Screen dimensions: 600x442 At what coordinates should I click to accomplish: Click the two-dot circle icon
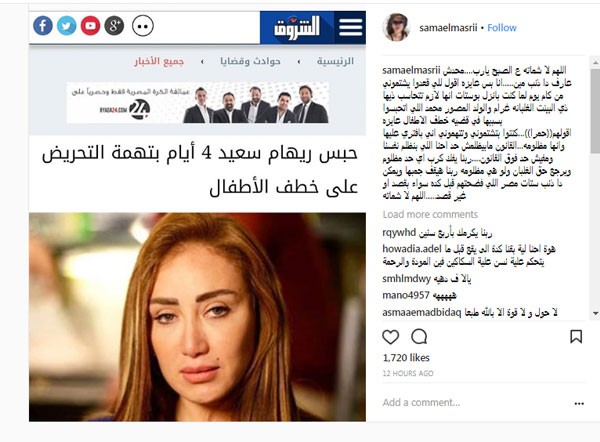pos(143,26)
